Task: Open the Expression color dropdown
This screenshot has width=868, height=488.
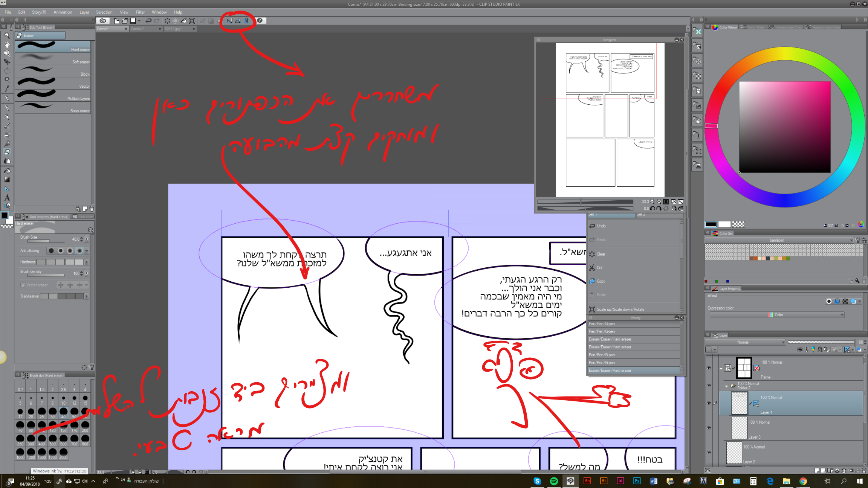Action: pos(777,315)
